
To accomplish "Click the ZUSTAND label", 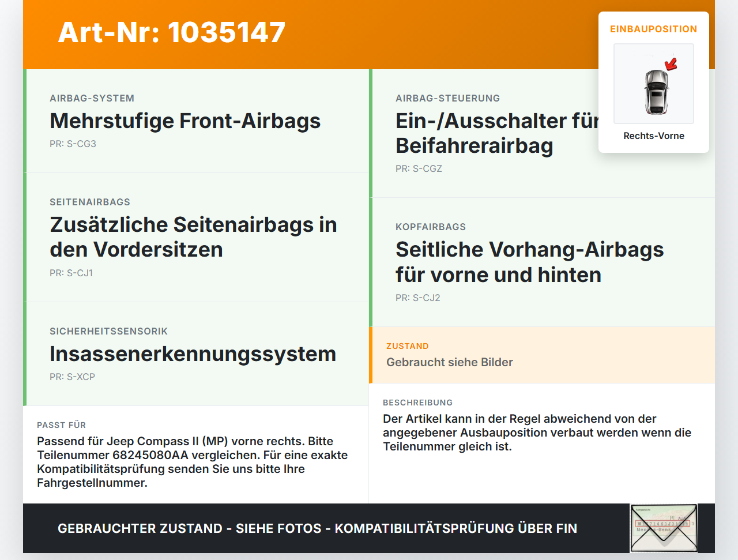I will pyautogui.click(x=408, y=346).
